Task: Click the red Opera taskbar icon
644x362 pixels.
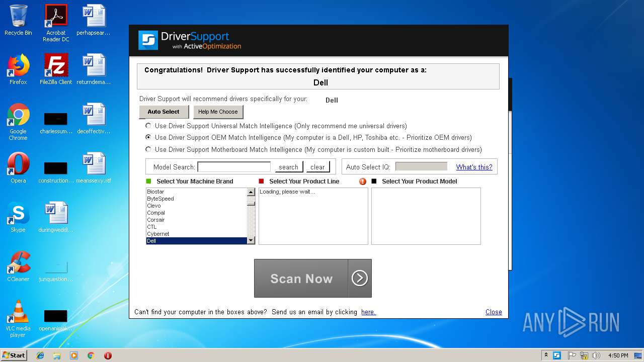Action: point(108,355)
